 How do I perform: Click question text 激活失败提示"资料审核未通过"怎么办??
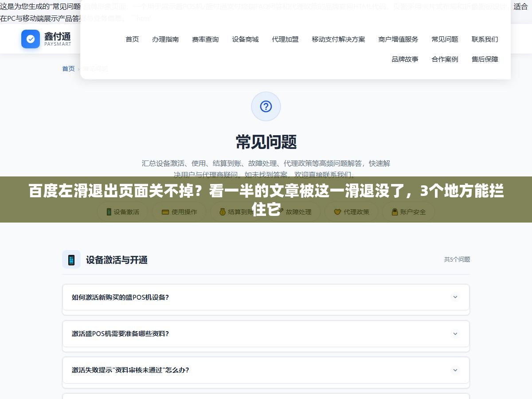(130, 370)
